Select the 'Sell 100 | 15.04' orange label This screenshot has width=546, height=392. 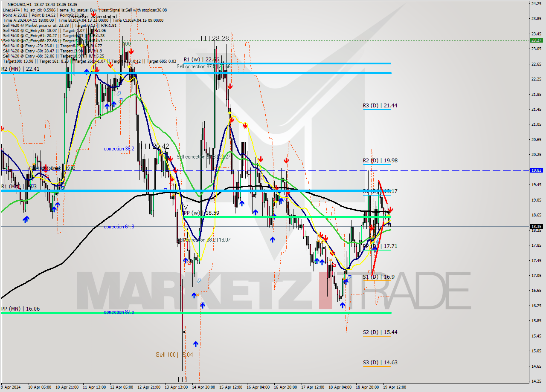pyautogui.click(x=174, y=355)
